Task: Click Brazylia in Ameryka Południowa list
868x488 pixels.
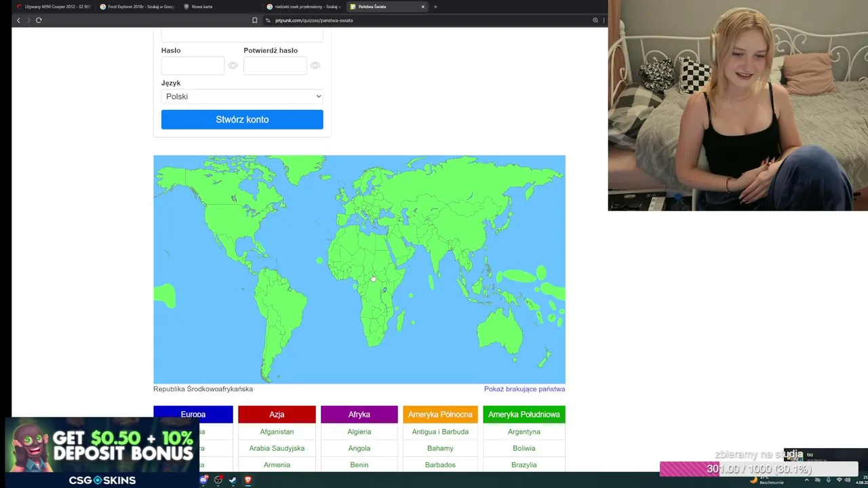Action: point(524,465)
